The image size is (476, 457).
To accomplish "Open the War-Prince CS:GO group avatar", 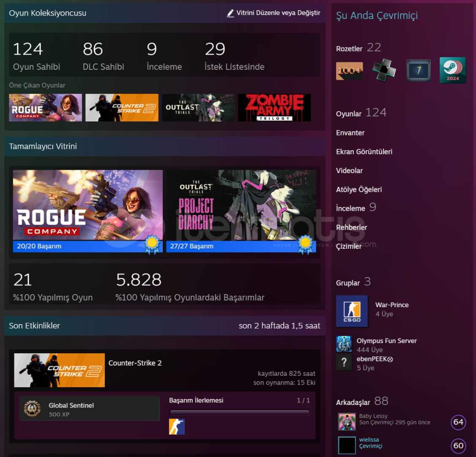I will pyautogui.click(x=352, y=311).
